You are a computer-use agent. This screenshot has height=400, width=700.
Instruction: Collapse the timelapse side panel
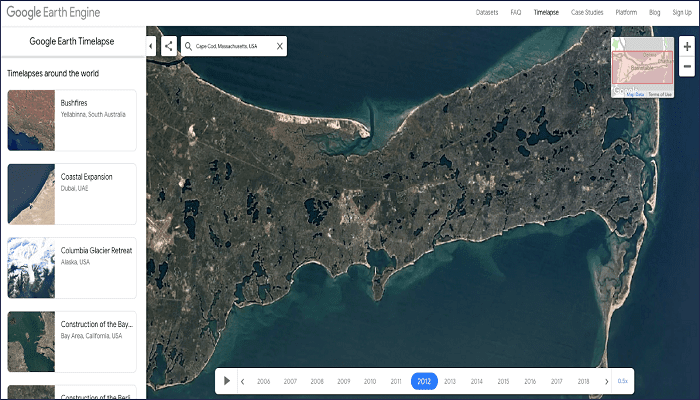click(151, 46)
